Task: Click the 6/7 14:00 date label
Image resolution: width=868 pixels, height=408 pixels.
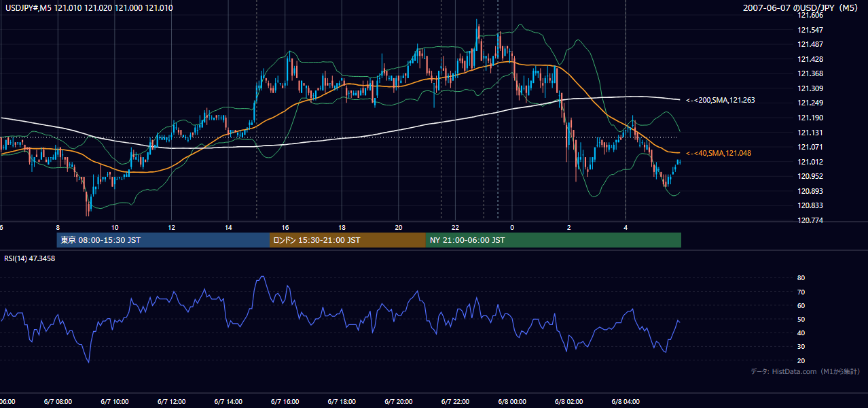Action: pyautogui.click(x=228, y=402)
